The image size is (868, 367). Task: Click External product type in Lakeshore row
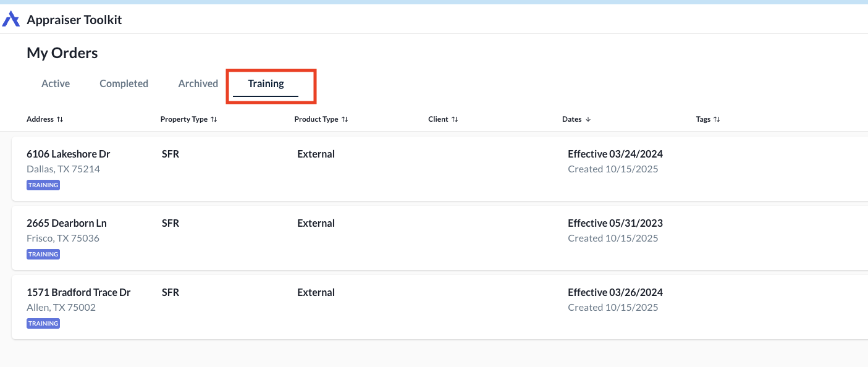(316, 154)
